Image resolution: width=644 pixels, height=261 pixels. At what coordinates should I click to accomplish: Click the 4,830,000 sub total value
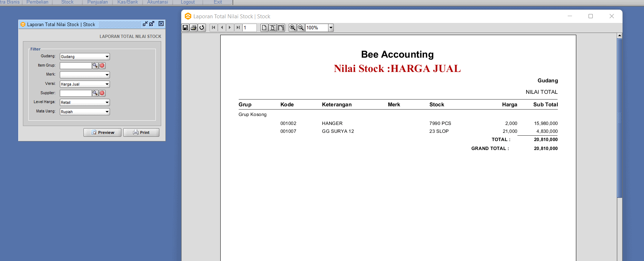(547, 131)
